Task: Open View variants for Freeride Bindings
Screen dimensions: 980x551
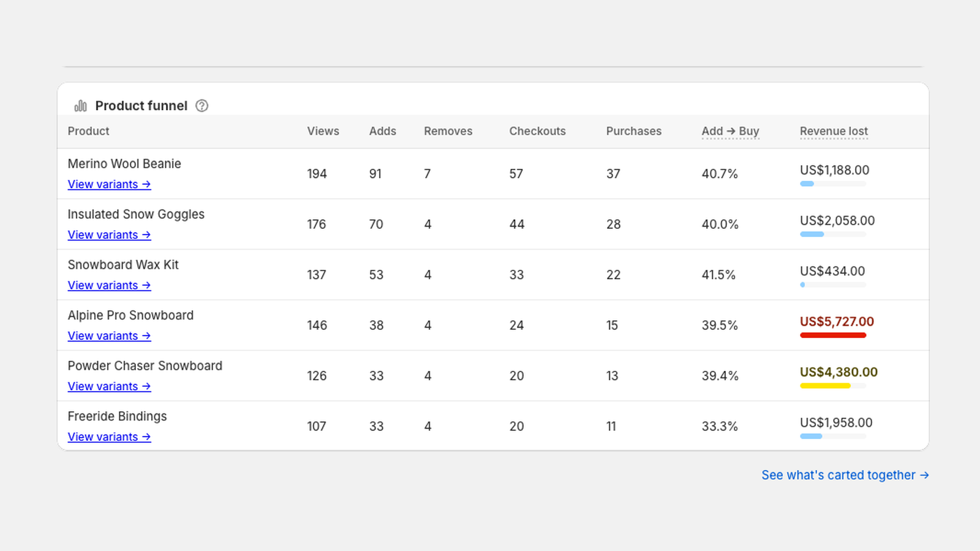Action: 109,437
